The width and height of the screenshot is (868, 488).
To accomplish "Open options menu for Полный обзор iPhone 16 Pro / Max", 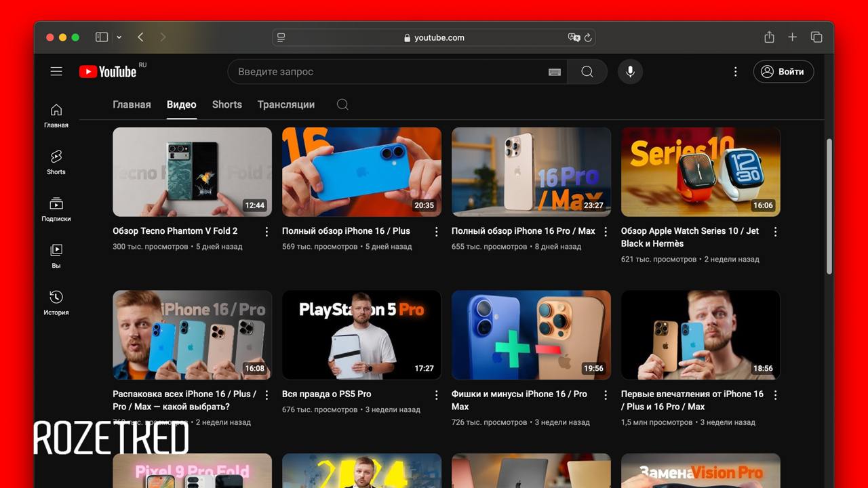I will click(x=606, y=232).
